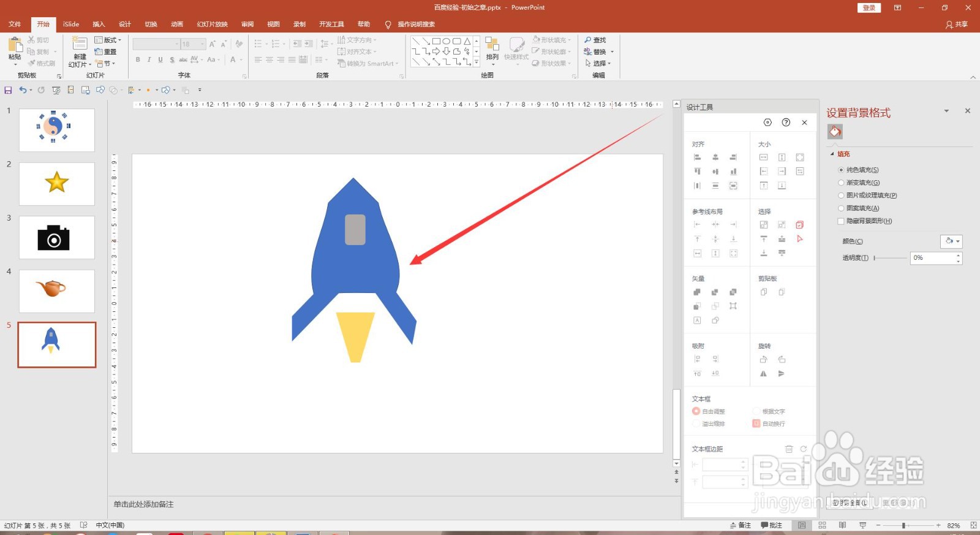Click the 查找 (Find) search icon
Viewport: 980px width, 535px height.
(x=588, y=40)
